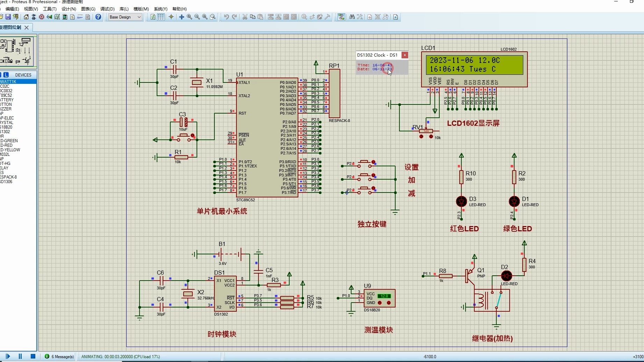Open the PCB Layout icon
Screen dimensions: 644x362
42,17
